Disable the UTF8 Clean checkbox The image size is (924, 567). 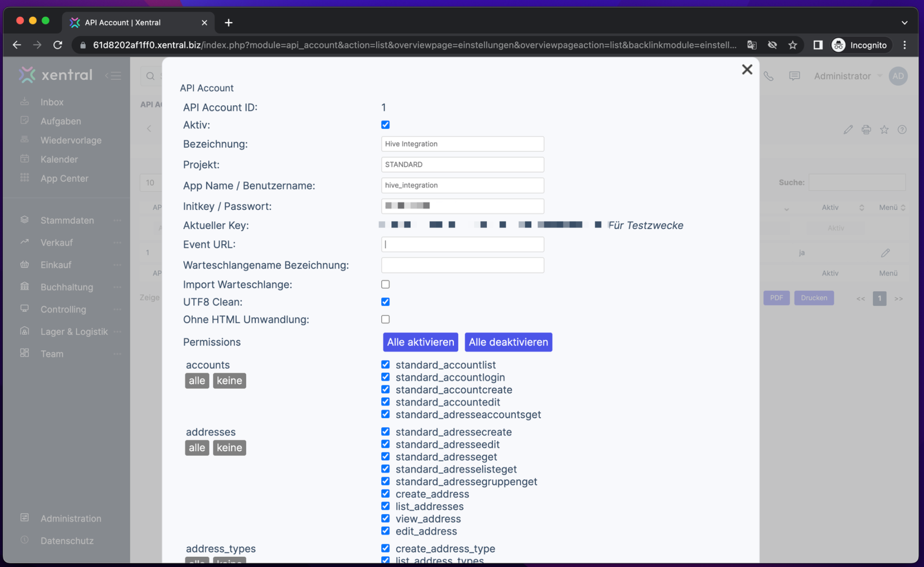click(385, 302)
